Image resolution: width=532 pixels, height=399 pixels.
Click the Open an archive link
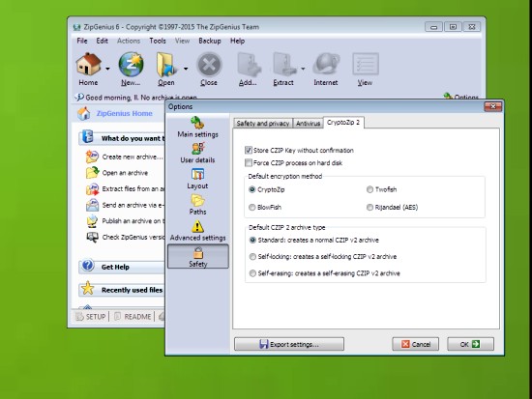pos(125,173)
